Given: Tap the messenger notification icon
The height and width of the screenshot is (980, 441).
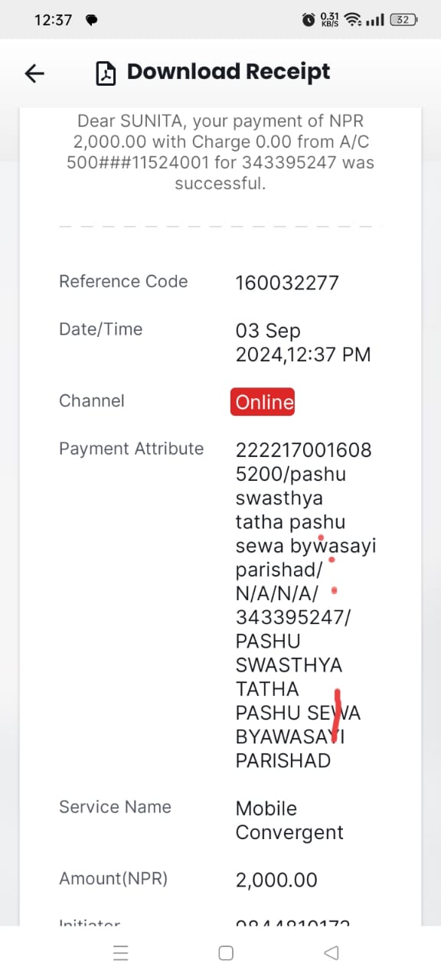Looking at the screenshot, I should pyautogui.click(x=92, y=21).
